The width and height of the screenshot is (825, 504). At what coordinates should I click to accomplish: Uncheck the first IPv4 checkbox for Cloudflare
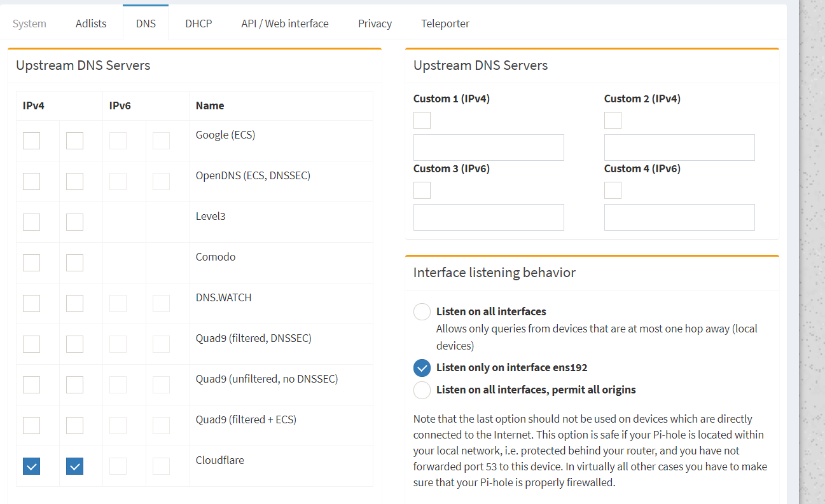pos(31,466)
